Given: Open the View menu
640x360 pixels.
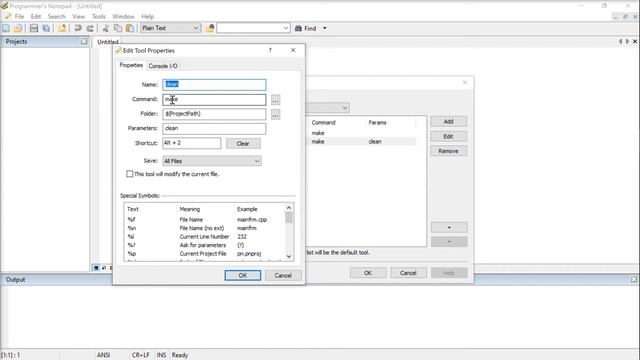Looking at the screenshot, I should tap(78, 17).
